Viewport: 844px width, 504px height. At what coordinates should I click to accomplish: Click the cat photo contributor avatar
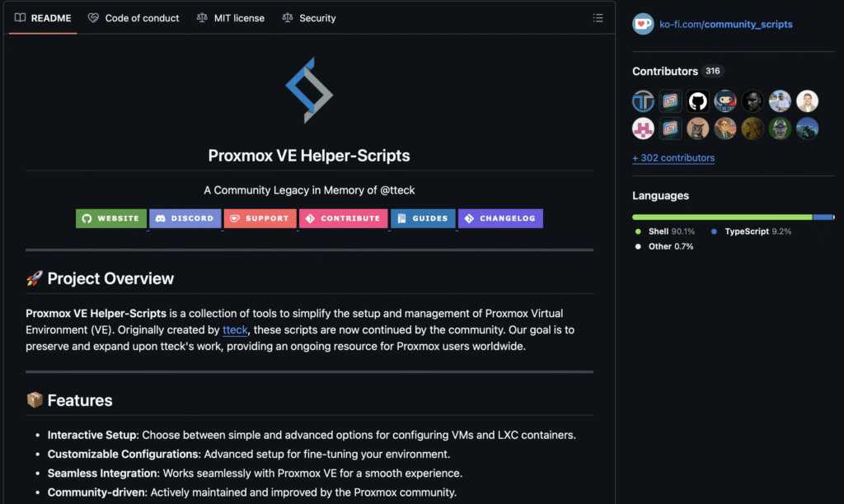697,128
